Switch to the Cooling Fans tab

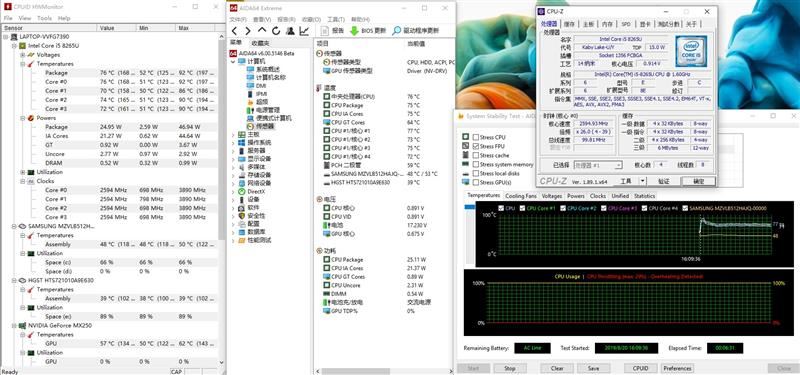[x=521, y=196]
